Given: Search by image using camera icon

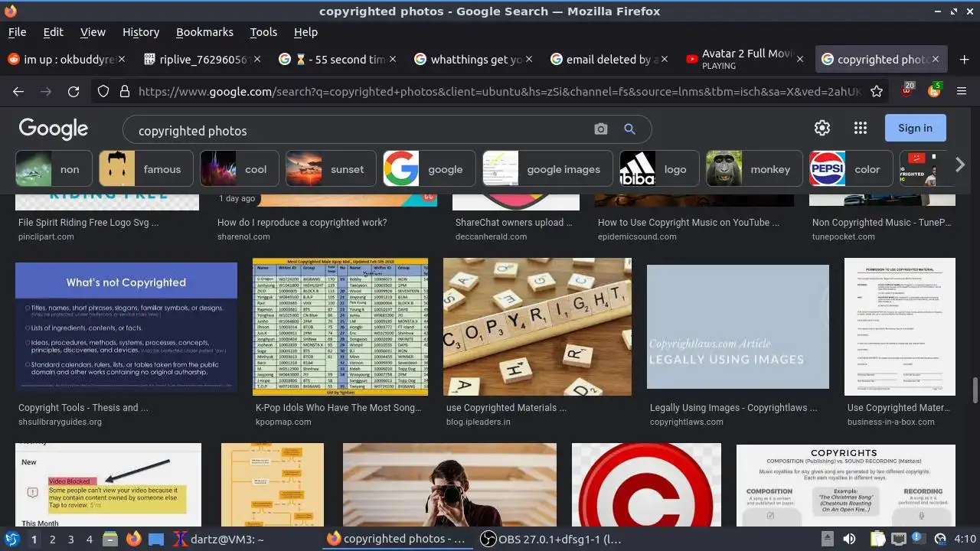Looking at the screenshot, I should pos(601,129).
